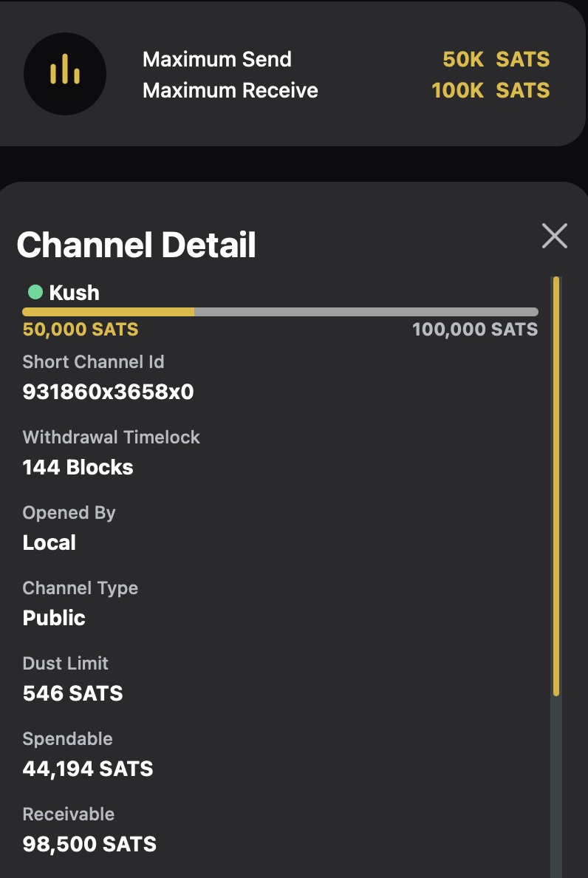Click the 50K SATS maximum send amount

(x=496, y=59)
